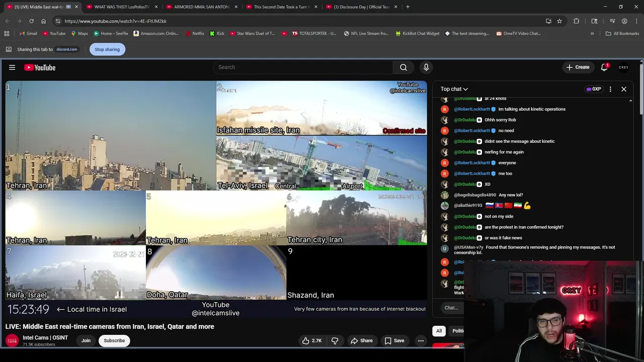Click the Haifa, Israel camera feed

click(75, 273)
